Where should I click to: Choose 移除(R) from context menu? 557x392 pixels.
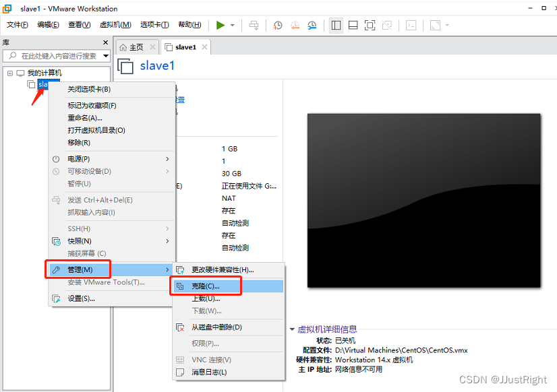(x=112, y=143)
